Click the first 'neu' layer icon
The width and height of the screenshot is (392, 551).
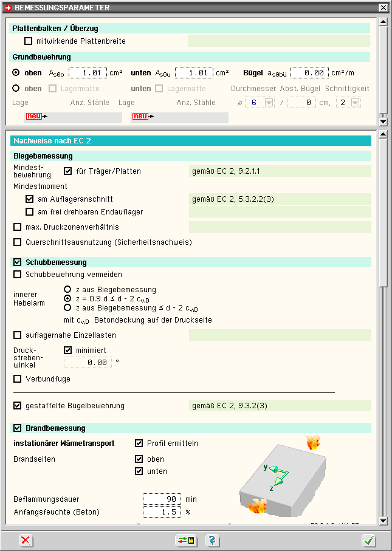(x=36, y=117)
